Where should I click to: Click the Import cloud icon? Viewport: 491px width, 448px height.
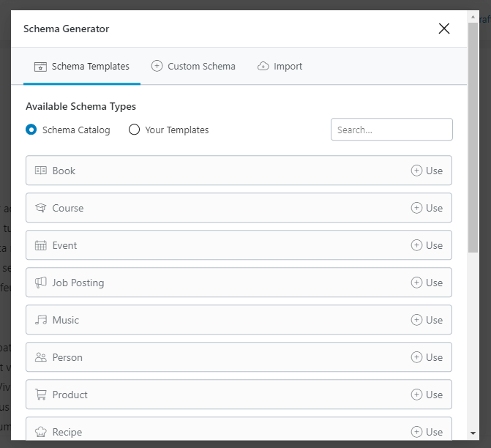pos(263,66)
